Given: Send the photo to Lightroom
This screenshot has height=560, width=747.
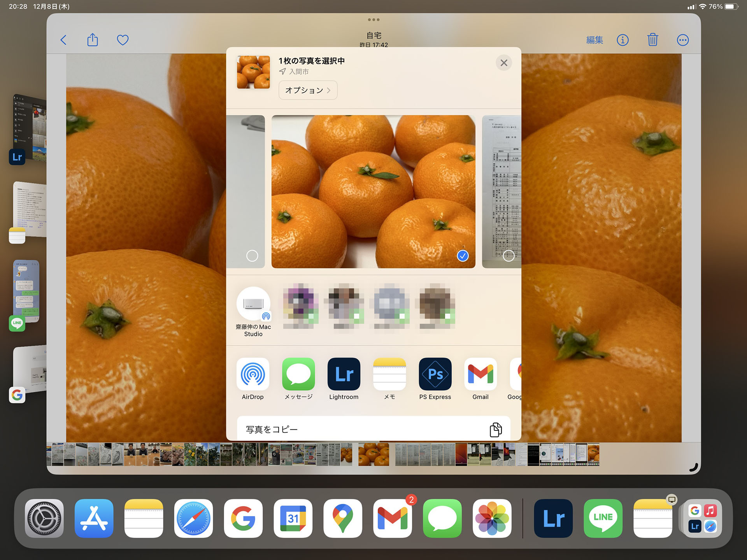Looking at the screenshot, I should (344, 374).
